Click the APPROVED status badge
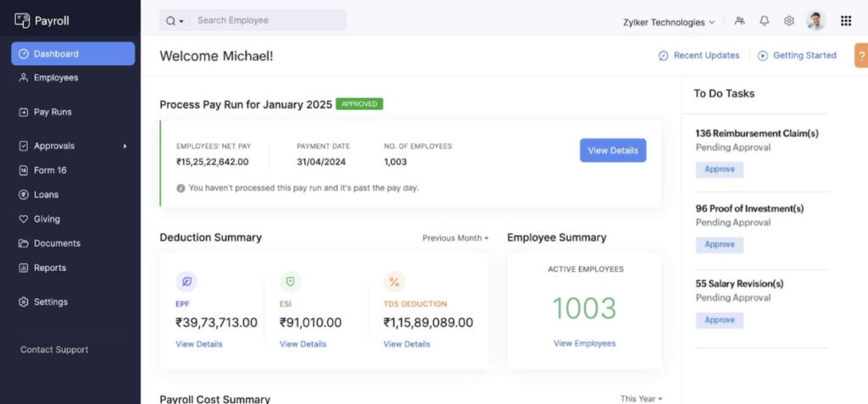Viewport: 868px width, 404px height. tap(359, 104)
